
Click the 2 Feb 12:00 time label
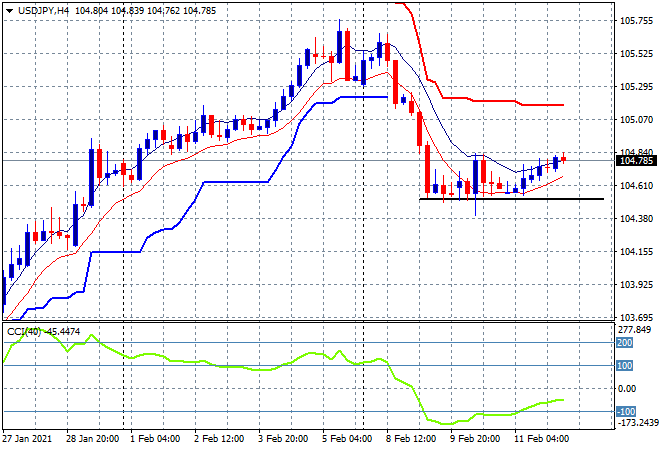coord(219,439)
